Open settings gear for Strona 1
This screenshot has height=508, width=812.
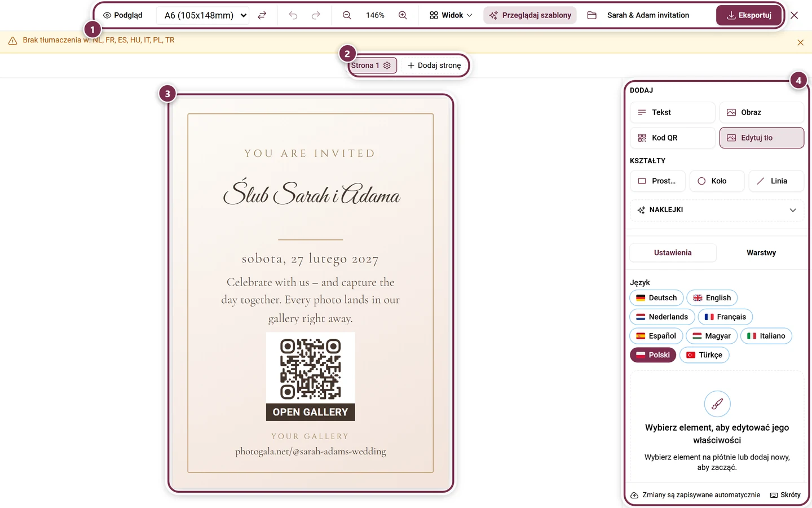[x=387, y=65]
